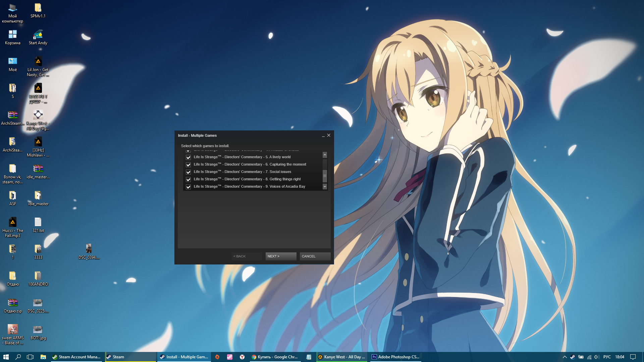Viewport: 644px width, 362px height.
Task: Select the Start Andy shortcut icon
Action: (x=38, y=37)
